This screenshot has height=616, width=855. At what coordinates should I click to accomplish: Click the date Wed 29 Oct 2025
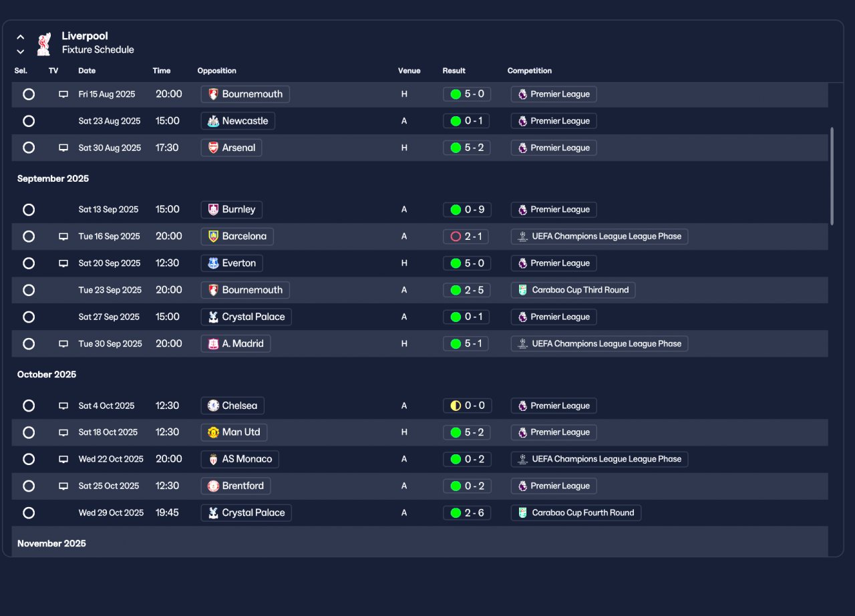pos(111,512)
